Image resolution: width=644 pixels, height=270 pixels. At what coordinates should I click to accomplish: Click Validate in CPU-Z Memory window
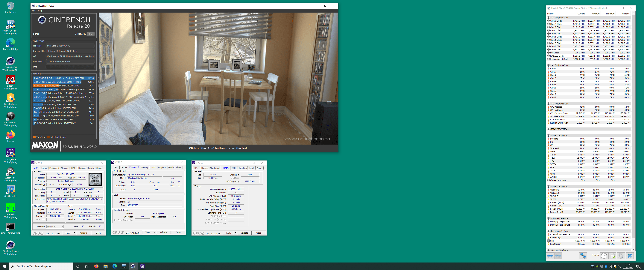pos(244,233)
